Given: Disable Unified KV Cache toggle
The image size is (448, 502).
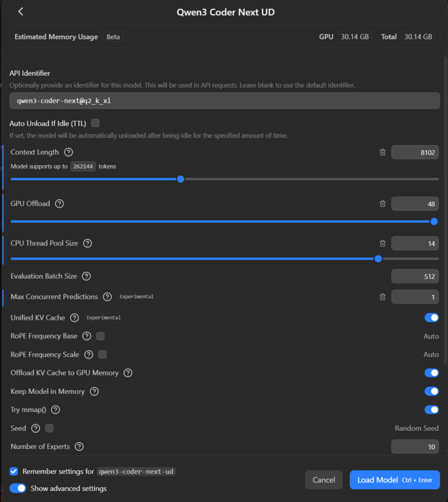Looking at the screenshot, I should (431, 318).
